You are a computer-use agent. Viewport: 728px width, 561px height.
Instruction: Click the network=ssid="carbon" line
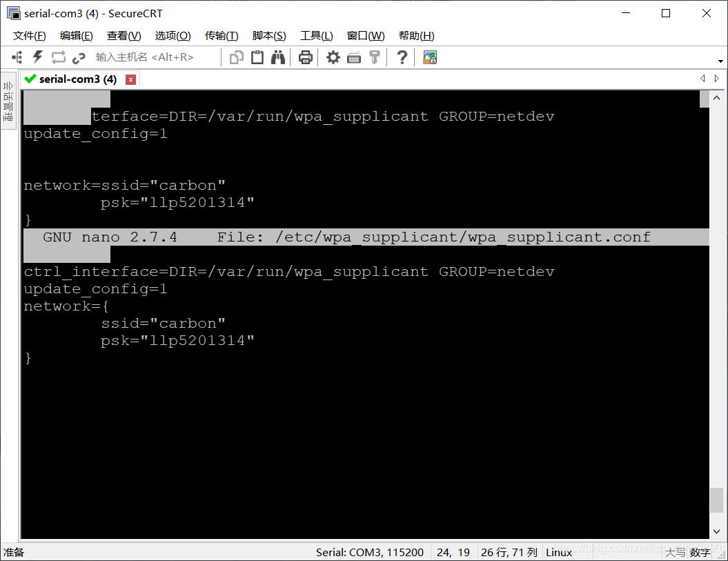pyautogui.click(x=124, y=186)
